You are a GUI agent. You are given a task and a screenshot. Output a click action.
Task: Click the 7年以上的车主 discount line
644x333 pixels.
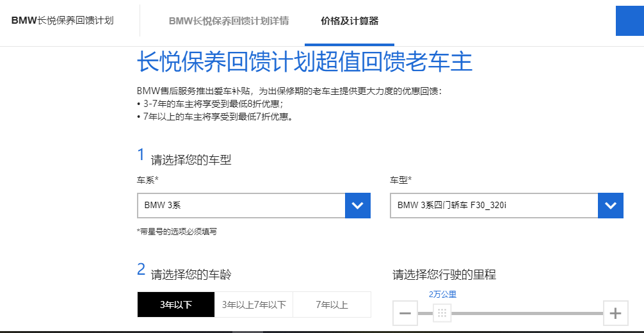(x=216, y=117)
